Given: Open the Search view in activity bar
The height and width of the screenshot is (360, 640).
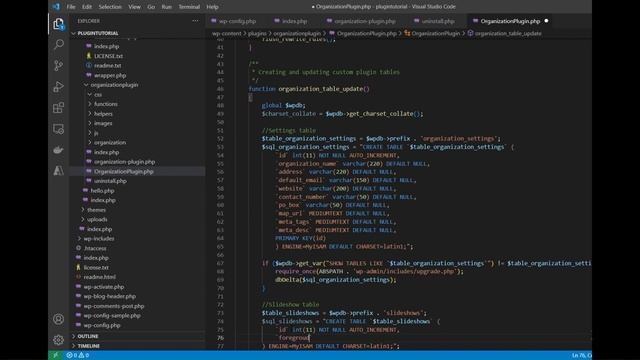Looking at the screenshot, I should point(58,44).
